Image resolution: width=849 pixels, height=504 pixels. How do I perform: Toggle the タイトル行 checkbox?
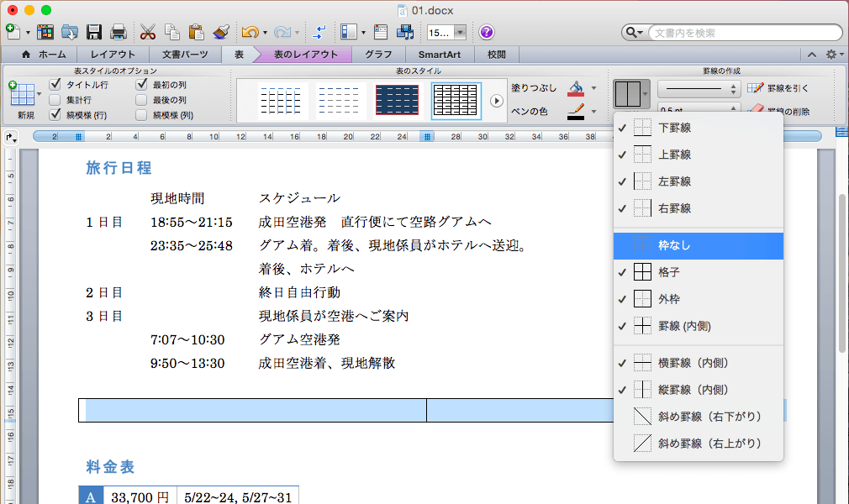(x=55, y=84)
